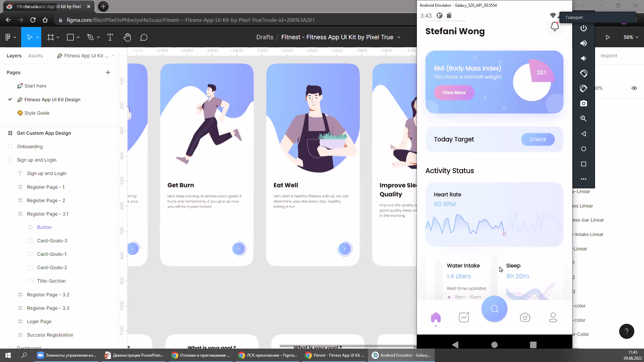
Task: Select the Hand tool in Figma toolbar
Action: [127, 37]
